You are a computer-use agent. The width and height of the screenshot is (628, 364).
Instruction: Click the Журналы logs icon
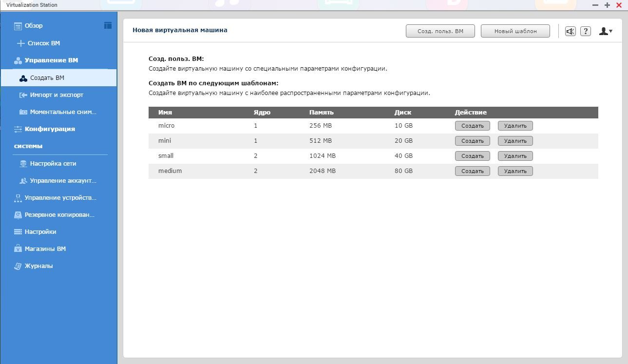tap(18, 266)
